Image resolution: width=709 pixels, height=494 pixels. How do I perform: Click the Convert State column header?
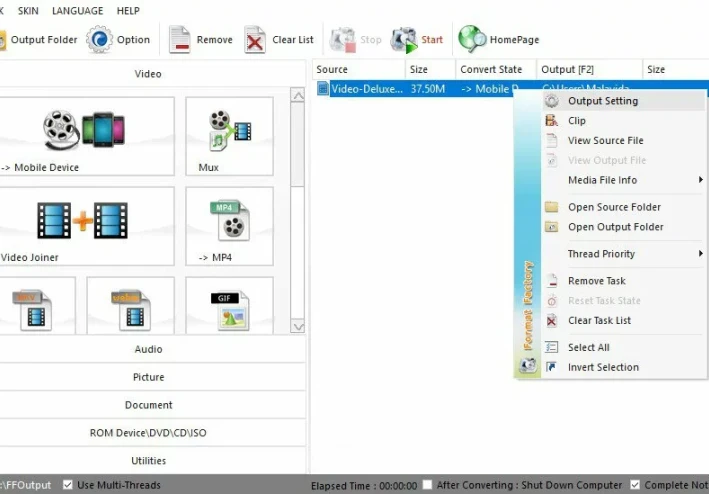click(x=496, y=69)
